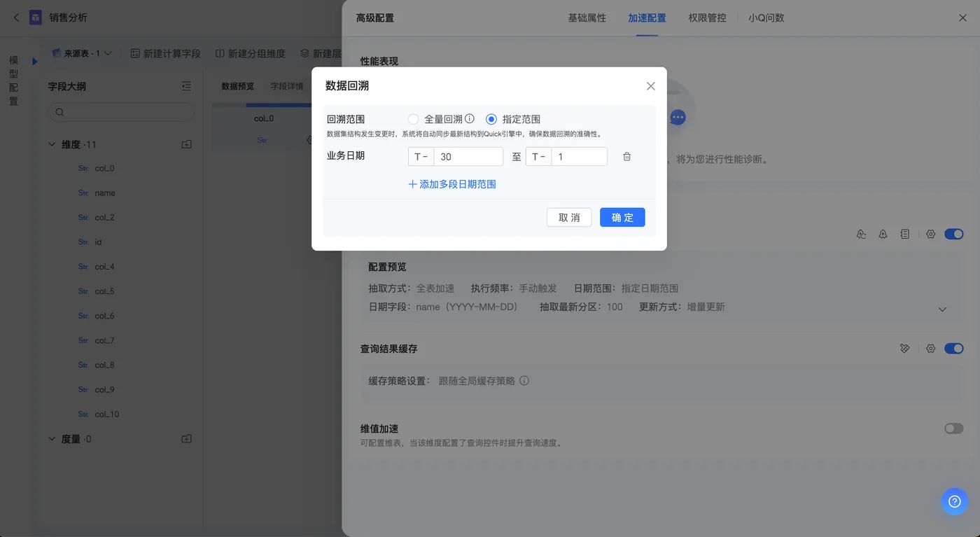The height and width of the screenshot is (537, 980).
Task: Click info icon beside 跟随全局缓存策略
Action: 524,381
